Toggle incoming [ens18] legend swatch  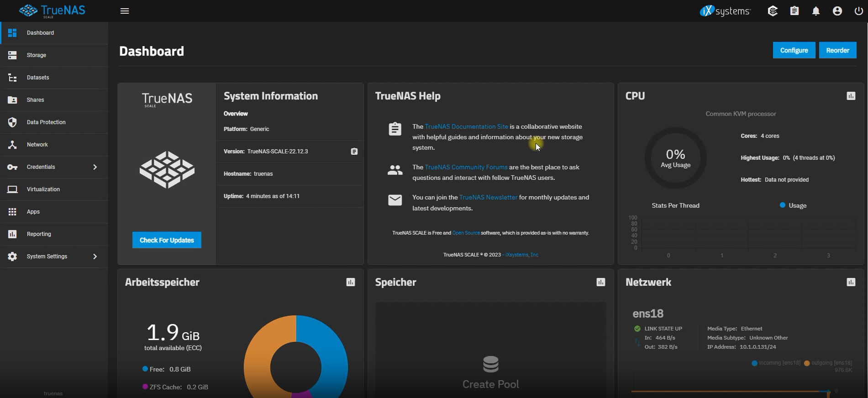tap(754, 363)
